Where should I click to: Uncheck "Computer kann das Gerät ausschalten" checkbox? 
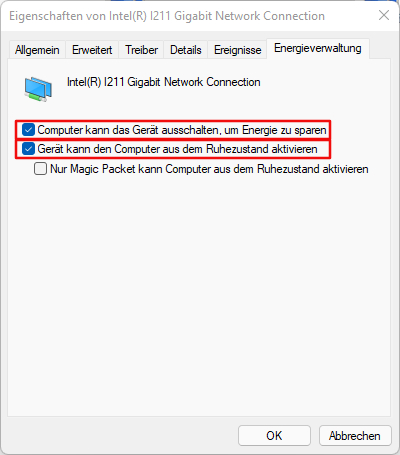click(x=28, y=130)
